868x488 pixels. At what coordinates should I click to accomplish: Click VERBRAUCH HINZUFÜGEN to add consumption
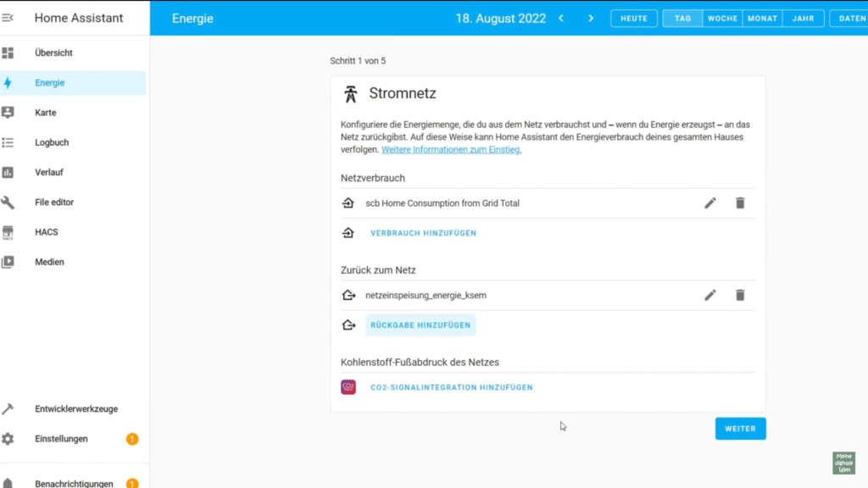423,233
